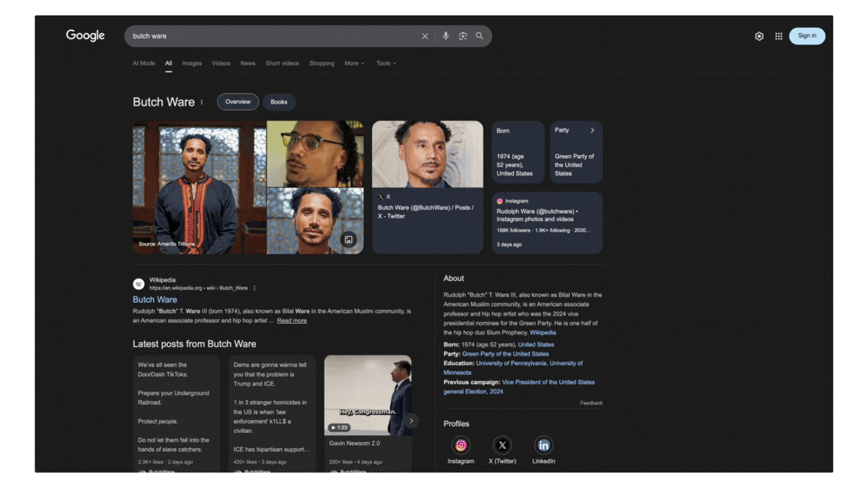This screenshot has height=488, width=868.
Task: Click the Sign in button
Action: pyautogui.click(x=806, y=36)
